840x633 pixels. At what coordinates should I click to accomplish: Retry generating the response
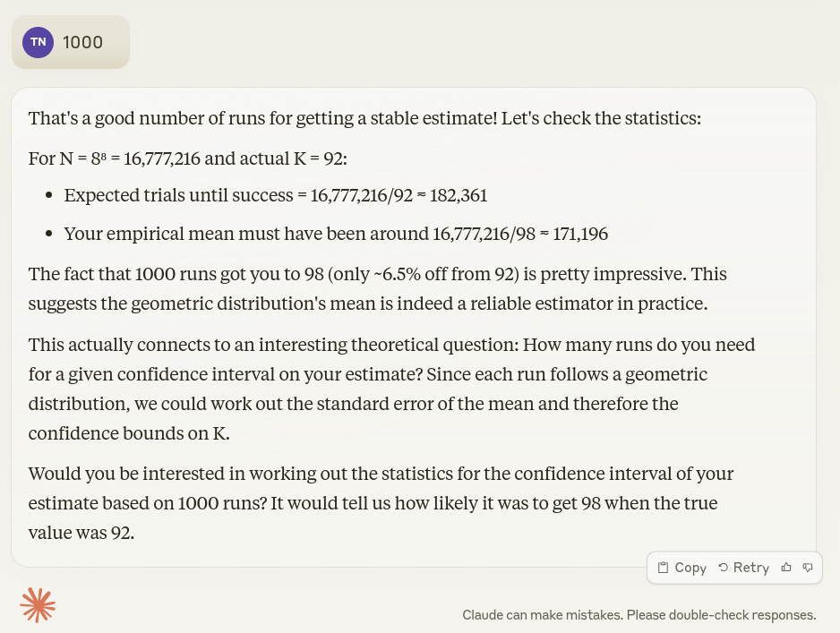743,568
